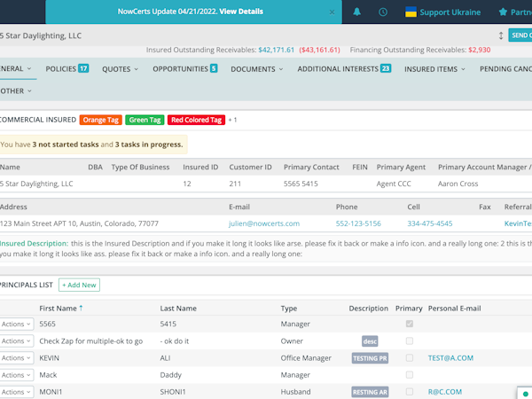Click the + 1 more tags indicator

232,120
